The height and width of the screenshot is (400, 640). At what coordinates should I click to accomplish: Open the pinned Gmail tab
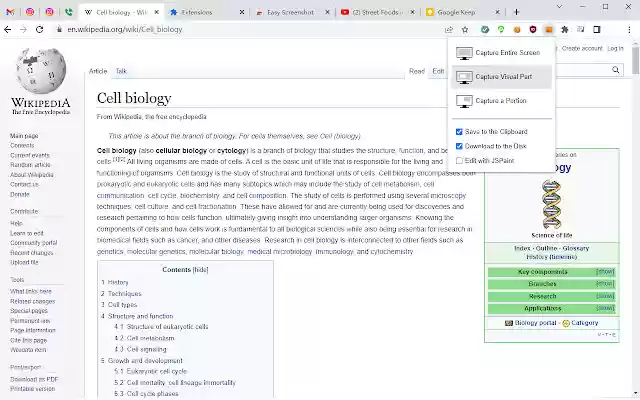pos(10,12)
